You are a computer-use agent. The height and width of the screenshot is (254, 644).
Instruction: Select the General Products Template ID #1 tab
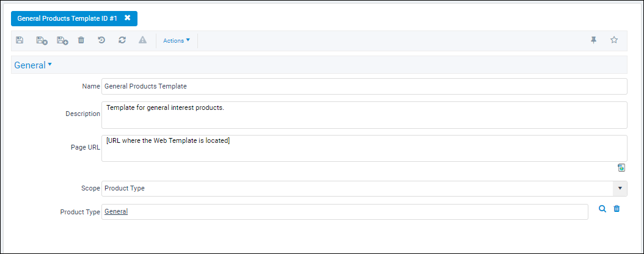67,18
